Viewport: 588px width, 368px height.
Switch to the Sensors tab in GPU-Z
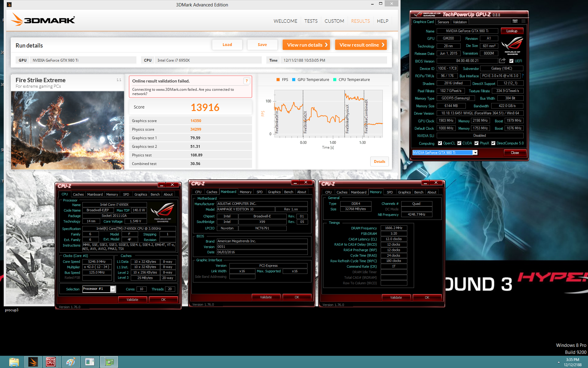point(443,22)
